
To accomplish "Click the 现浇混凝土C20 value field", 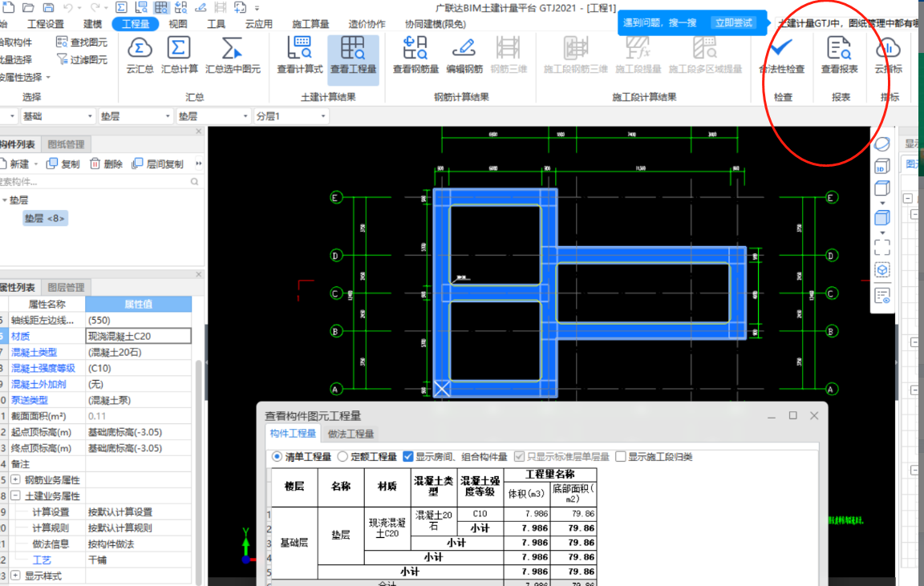I will 139,336.
